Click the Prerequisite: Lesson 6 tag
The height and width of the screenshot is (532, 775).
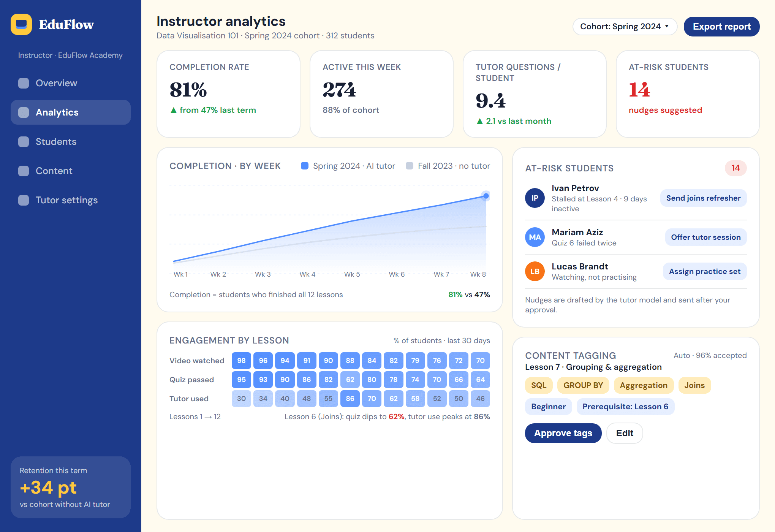[x=625, y=407]
